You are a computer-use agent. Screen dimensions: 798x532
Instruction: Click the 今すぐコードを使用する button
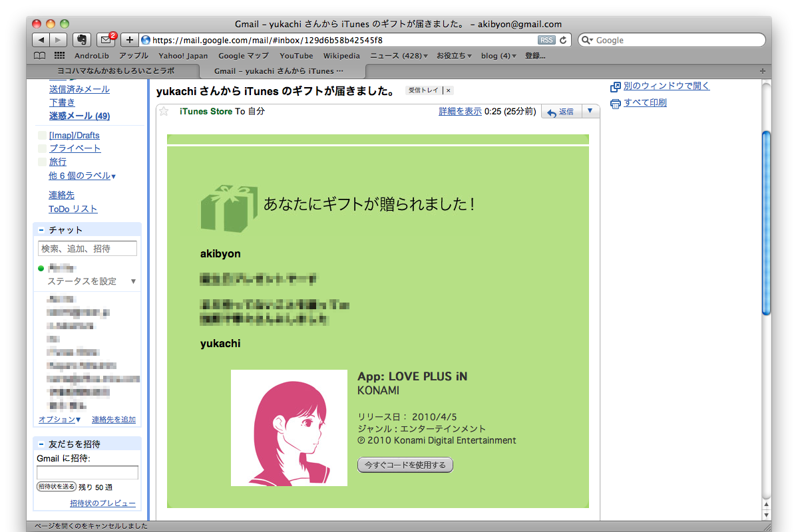pyautogui.click(x=405, y=465)
